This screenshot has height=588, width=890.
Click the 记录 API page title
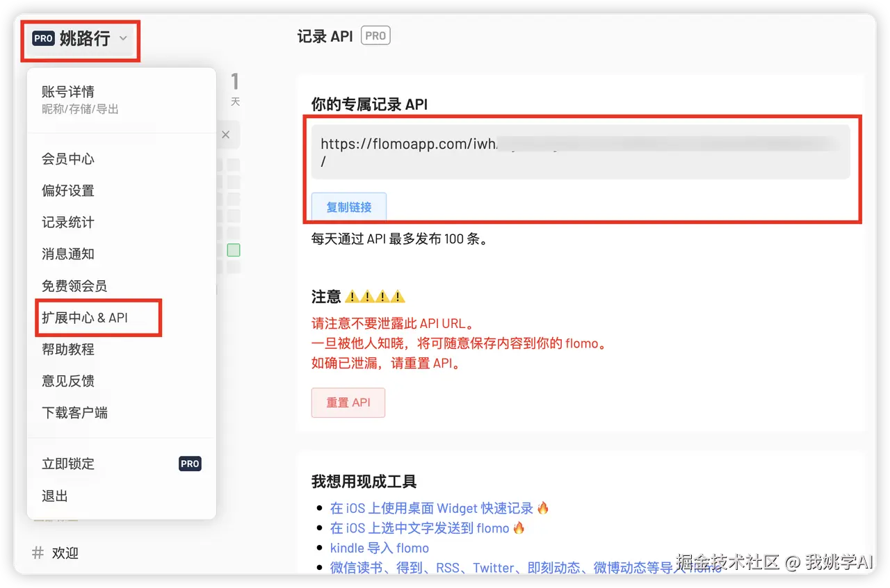[325, 36]
